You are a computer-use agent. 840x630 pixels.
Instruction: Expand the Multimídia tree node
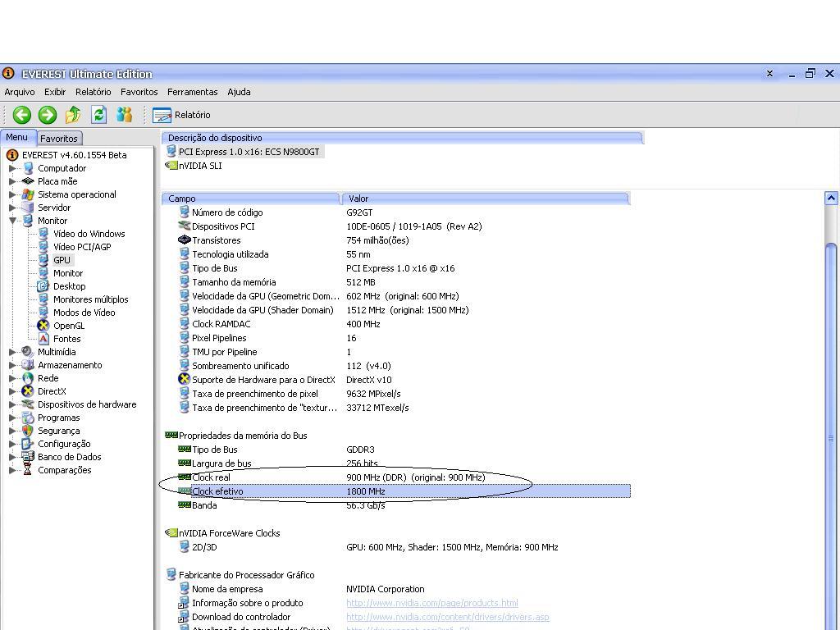tap(12, 352)
